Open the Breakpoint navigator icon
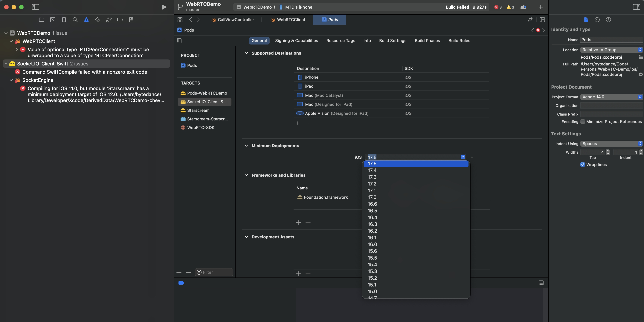This screenshot has width=644, height=322. 120,20
